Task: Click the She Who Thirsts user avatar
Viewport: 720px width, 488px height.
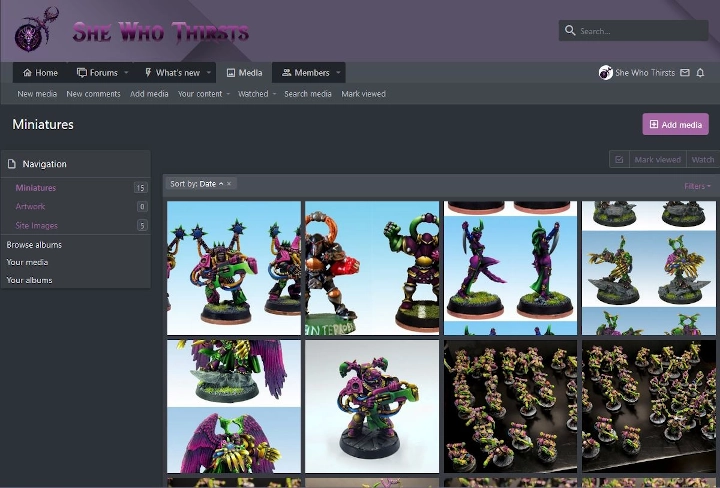Action: pyautogui.click(x=606, y=73)
